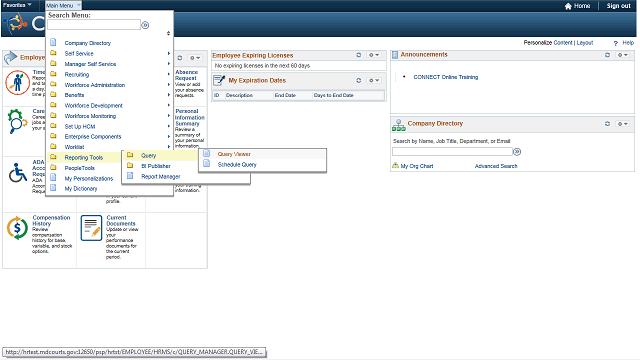Open the Announcements gear settings dropdown

(x=622, y=55)
